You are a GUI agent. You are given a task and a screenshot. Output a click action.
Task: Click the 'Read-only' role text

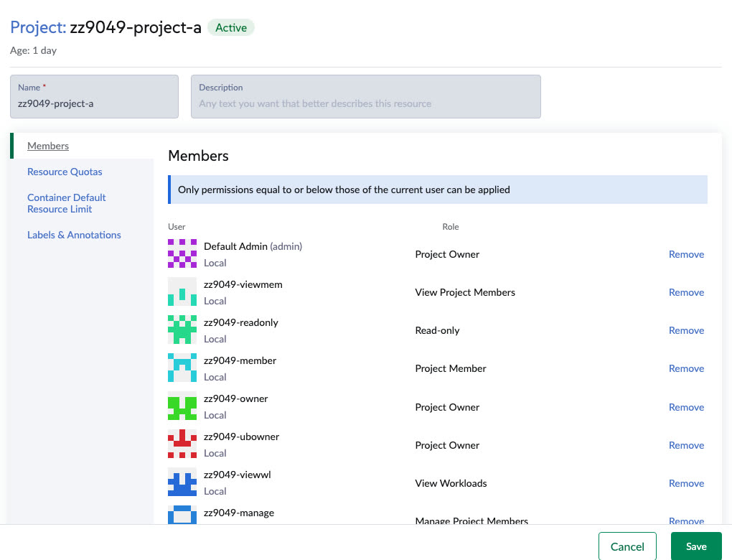[x=437, y=330]
